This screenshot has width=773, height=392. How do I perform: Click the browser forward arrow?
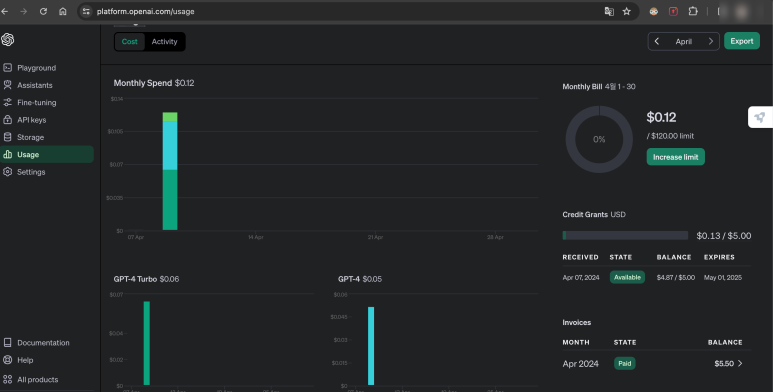pos(24,11)
